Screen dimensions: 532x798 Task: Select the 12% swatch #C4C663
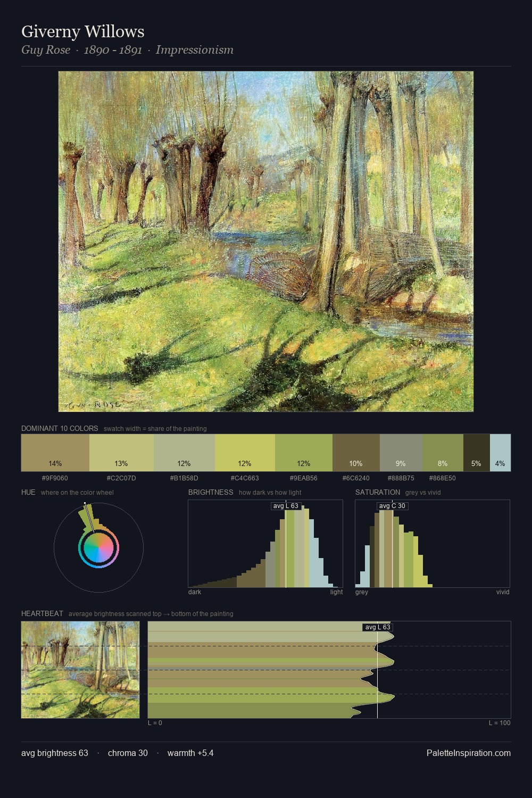tap(245, 453)
